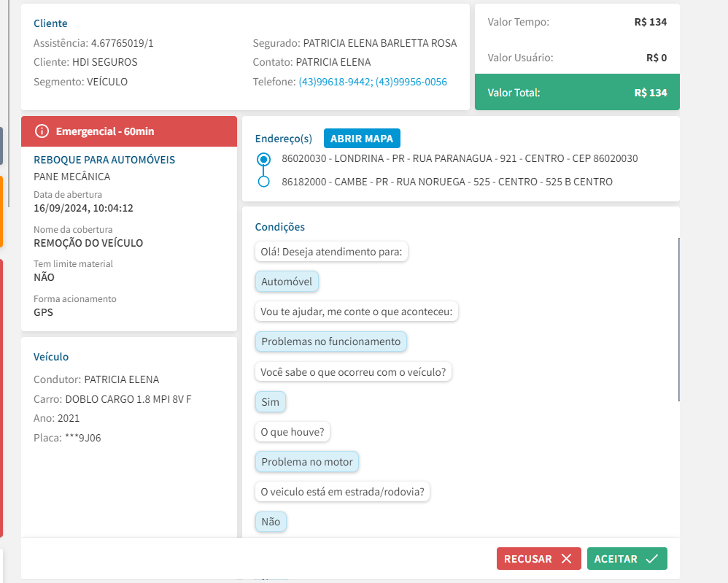Image resolution: width=728 pixels, height=583 pixels.
Task: Open the map with ABRIR MAPA
Action: 362,139
